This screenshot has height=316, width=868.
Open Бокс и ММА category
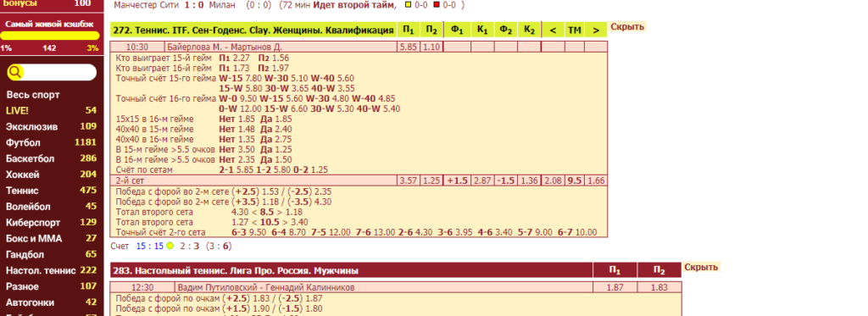(34, 239)
